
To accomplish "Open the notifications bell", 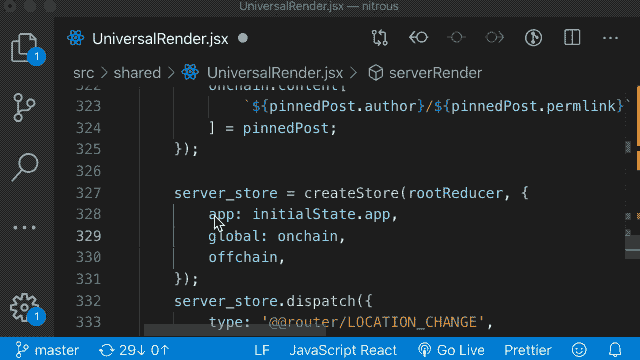I will coord(615,350).
